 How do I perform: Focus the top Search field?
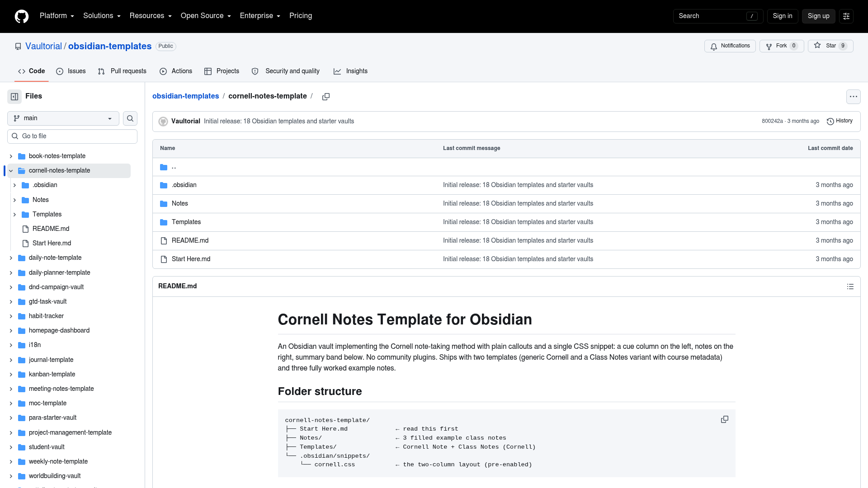(718, 16)
